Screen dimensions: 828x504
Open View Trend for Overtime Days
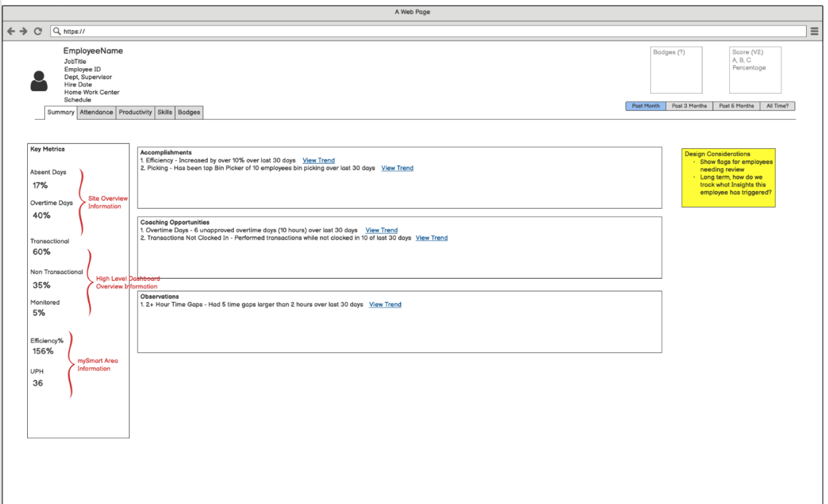381,230
